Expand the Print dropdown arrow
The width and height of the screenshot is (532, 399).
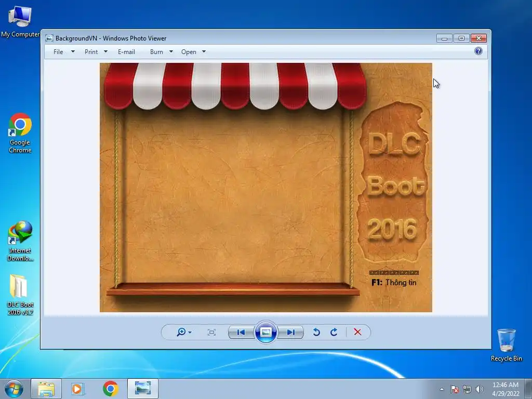(105, 52)
